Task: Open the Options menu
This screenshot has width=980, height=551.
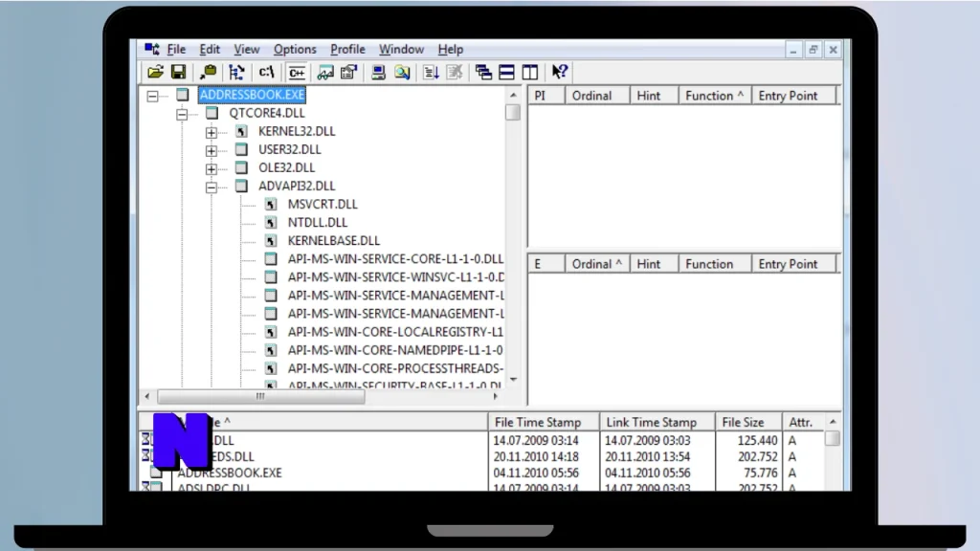Action: (295, 49)
